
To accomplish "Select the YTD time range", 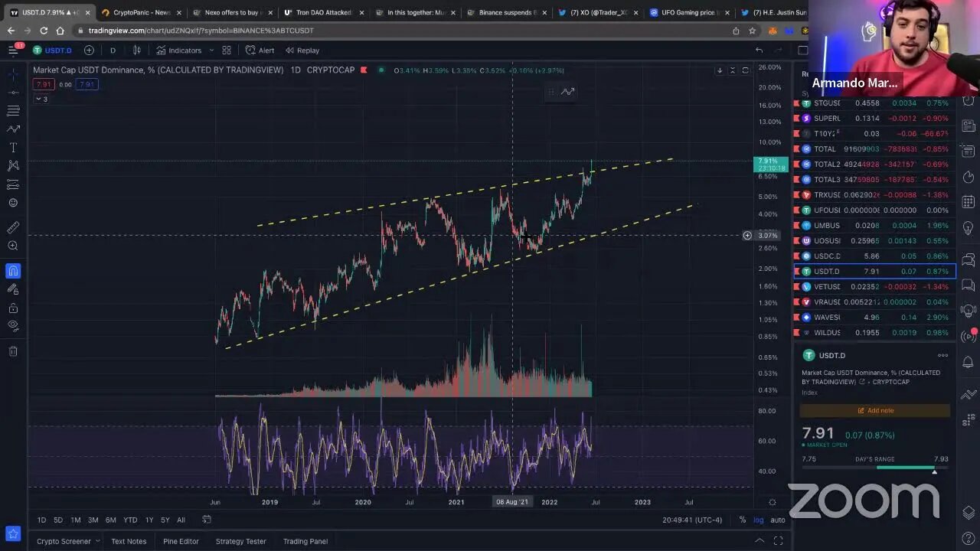I will coord(131,520).
